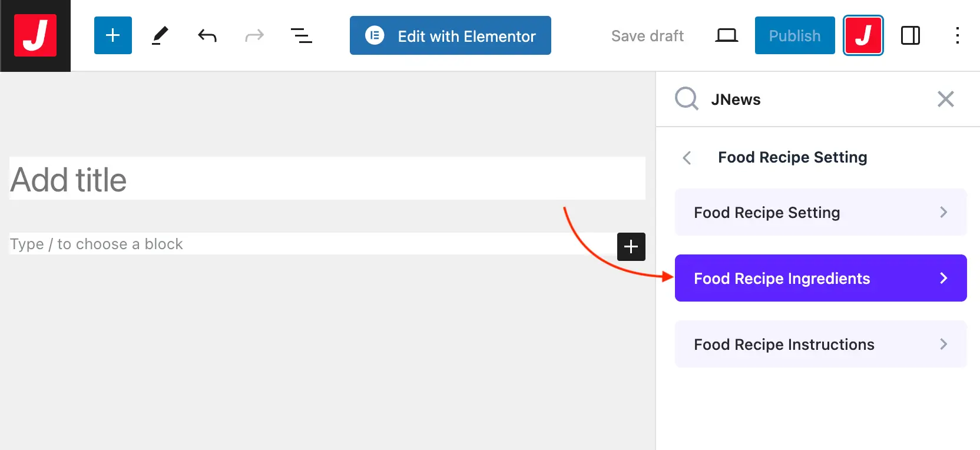This screenshot has width=980, height=450.
Task: Open Food Recipe Ingredients section
Action: [x=820, y=278]
